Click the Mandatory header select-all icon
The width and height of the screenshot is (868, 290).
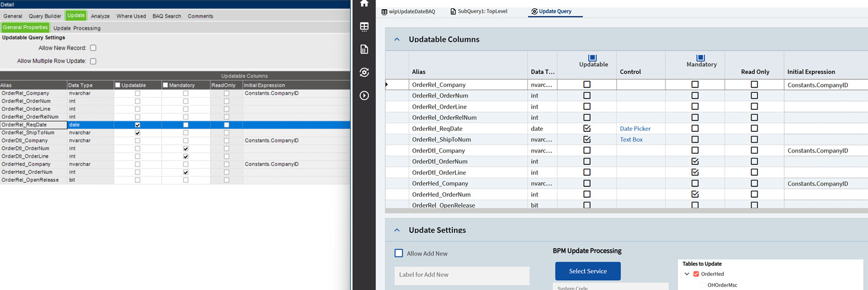click(701, 58)
